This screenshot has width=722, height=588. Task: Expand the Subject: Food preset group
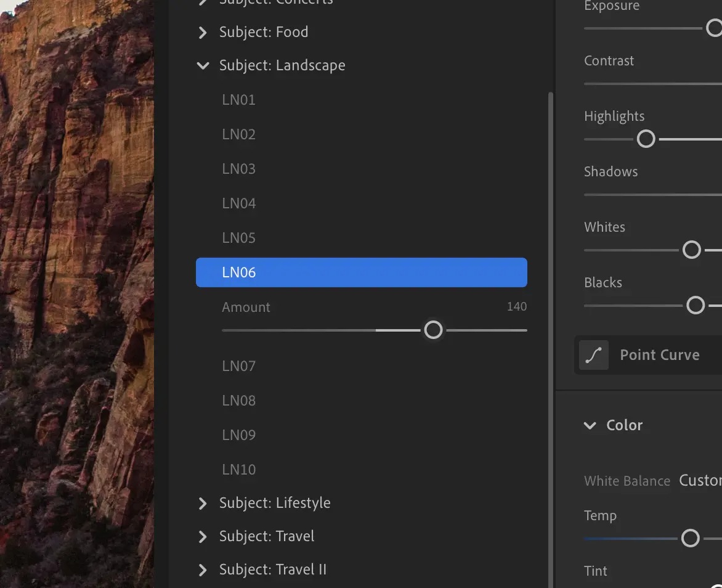pyautogui.click(x=202, y=32)
